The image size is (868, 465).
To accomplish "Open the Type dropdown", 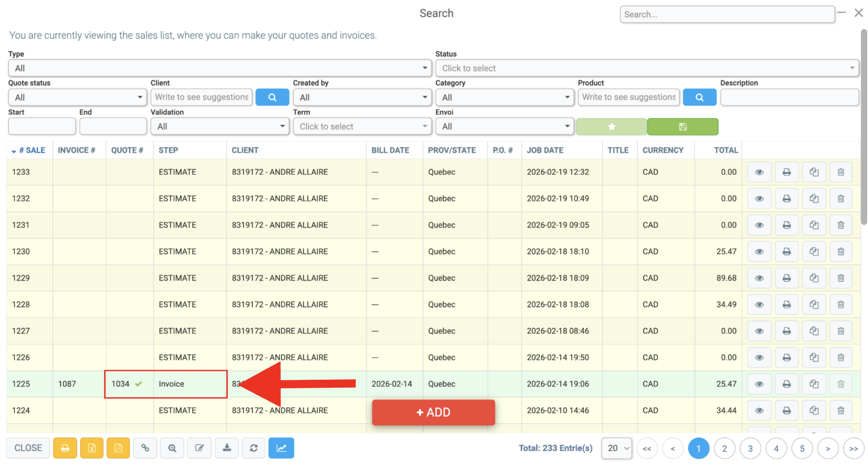I will (220, 68).
